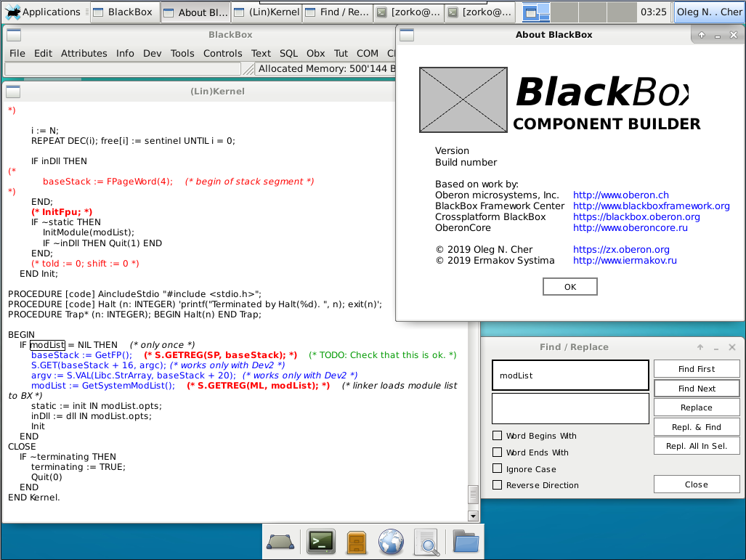Screen dimensions: 746x560
Task: Open the https://zx.oberon.org link
Action: [x=621, y=250]
